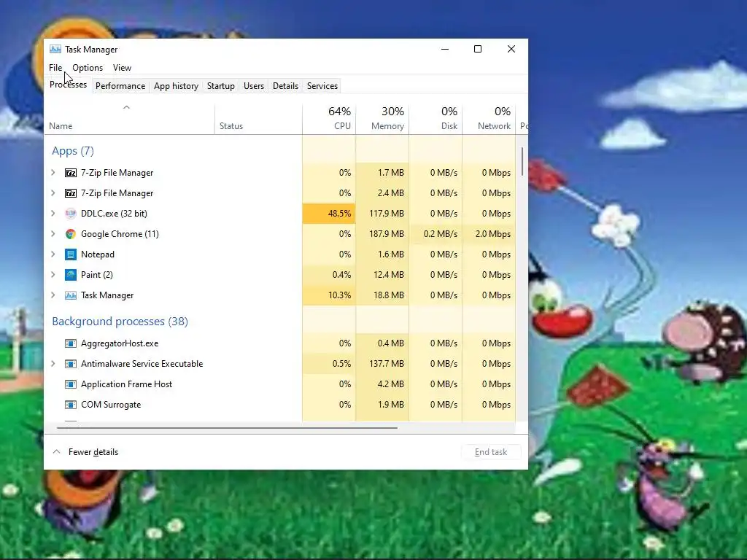Select the COM Surrogate process name

[111, 405]
